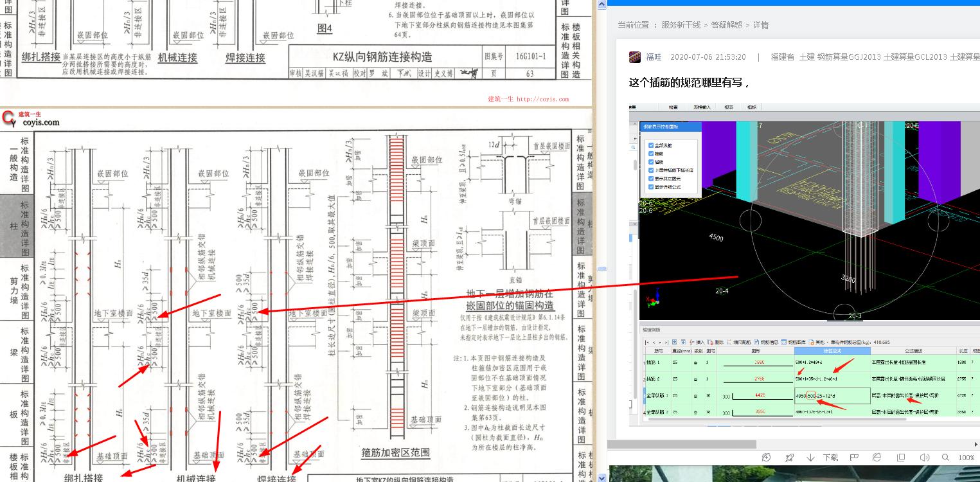Click the document viewer scrollbar's down arrow
This screenshot has width=980, height=482.
pyautogui.click(x=601, y=478)
